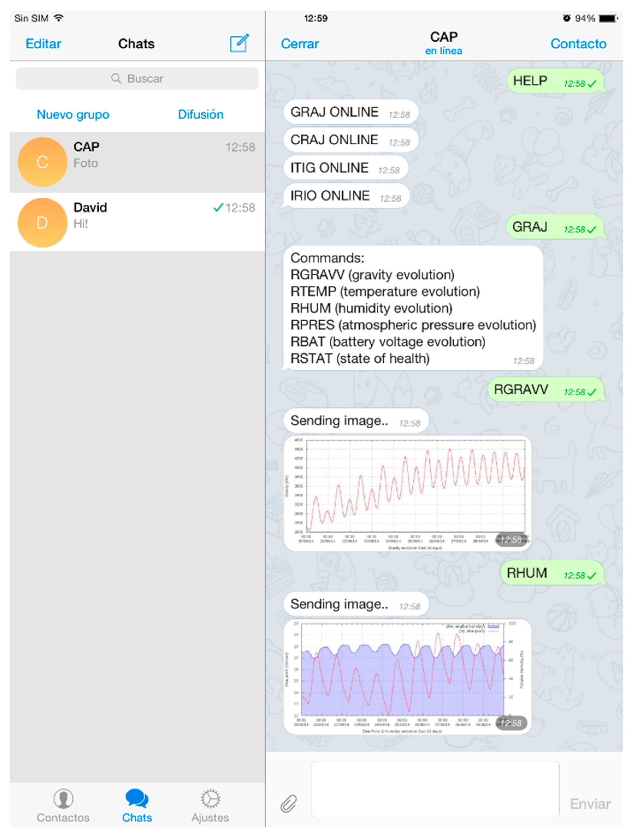The width and height of the screenshot is (632, 840).
Task: Tap the battery icon in status bar
Action: pos(608,18)
